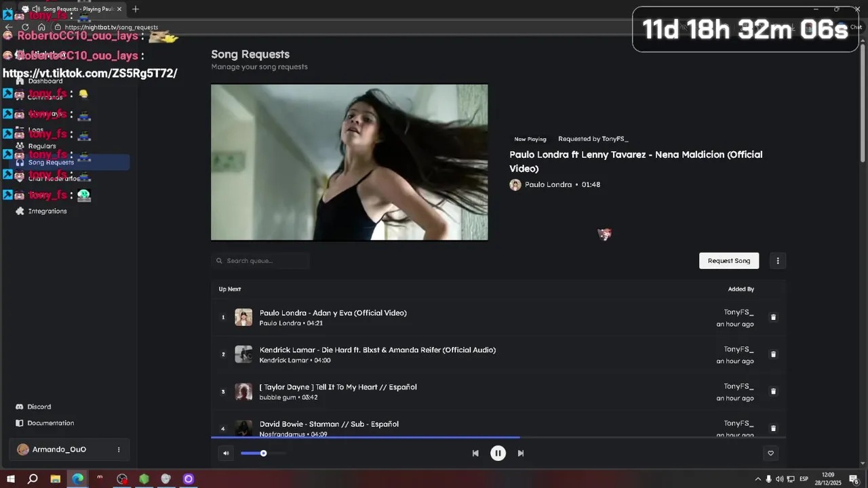Open the Windows notification center
The width and height of the screenshot is (868, 488).
tap(854, 479)
